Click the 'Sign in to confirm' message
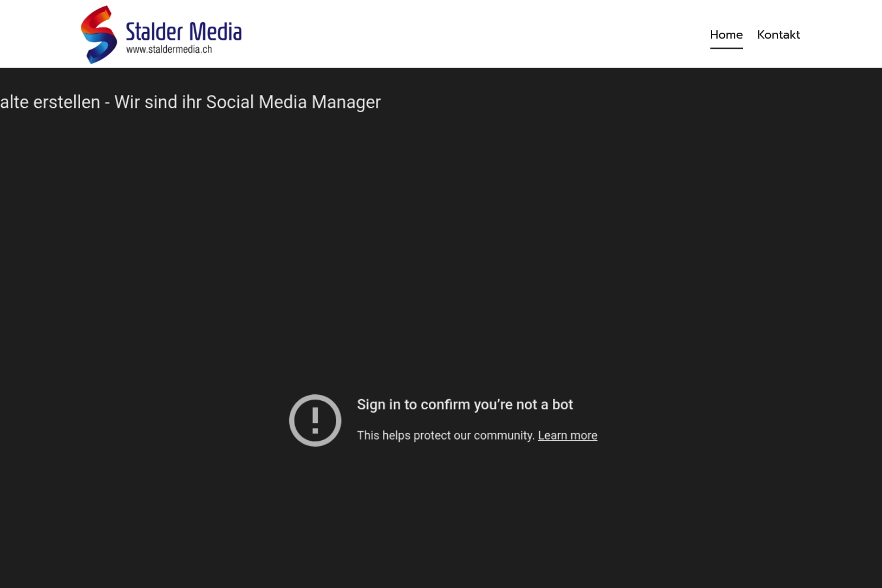Viewport: 882px width, 588px height. (464, 404)
